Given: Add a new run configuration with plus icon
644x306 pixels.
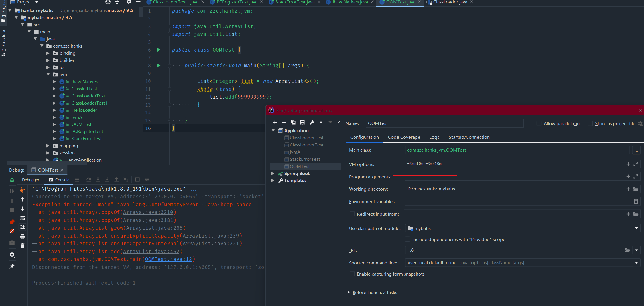Looking at the screenshot, I should click(x=275, y=122).
